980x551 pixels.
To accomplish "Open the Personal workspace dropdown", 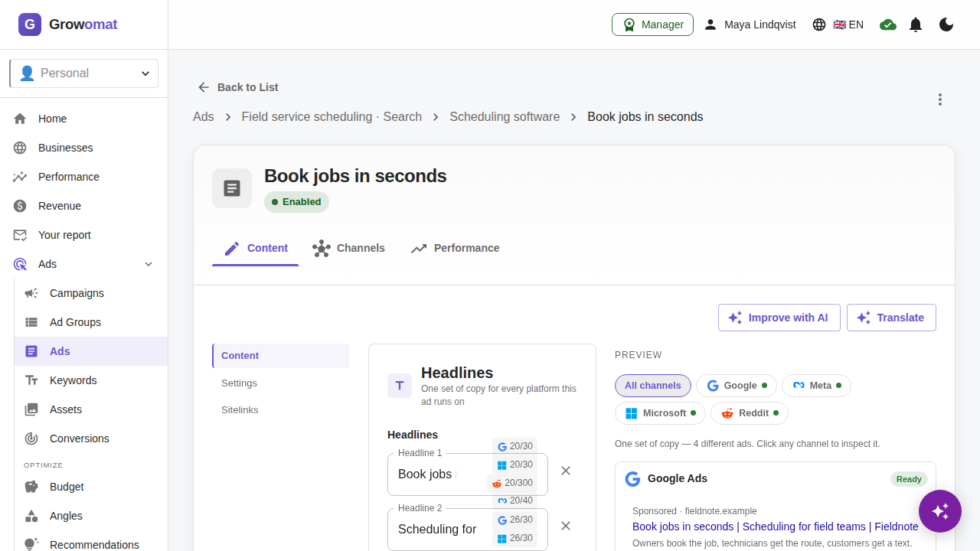I will (x=84, y=73).
